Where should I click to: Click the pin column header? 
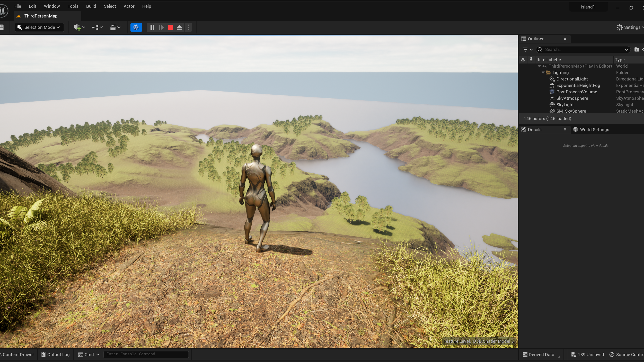click(x=531, y=60)
